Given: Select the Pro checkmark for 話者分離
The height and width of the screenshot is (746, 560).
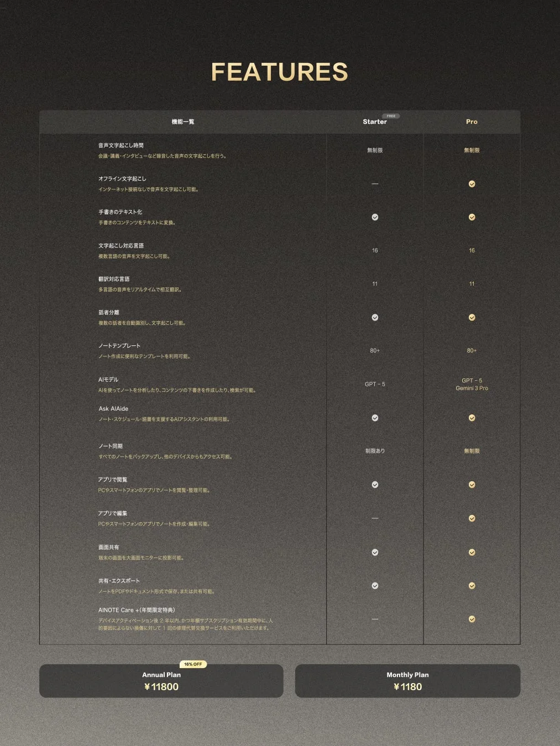Looking at the screenshot, I should point(472,318).
